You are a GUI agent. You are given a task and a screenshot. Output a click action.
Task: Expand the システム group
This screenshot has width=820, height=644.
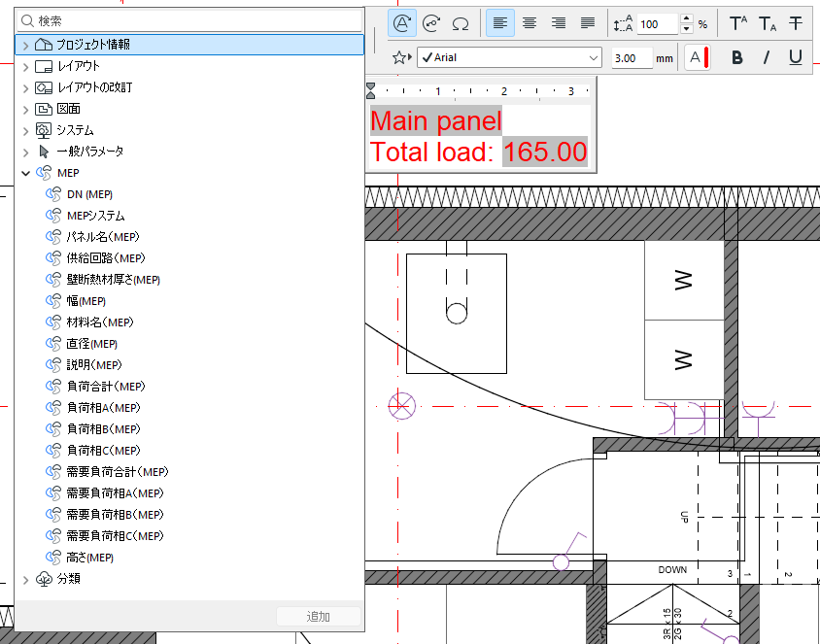(25, 131)
